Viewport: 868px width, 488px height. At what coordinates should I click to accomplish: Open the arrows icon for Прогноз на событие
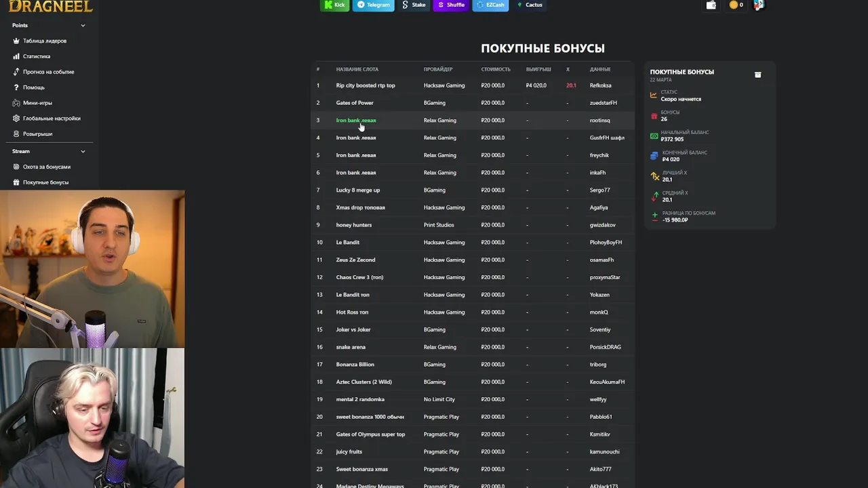tap(16, 72)
